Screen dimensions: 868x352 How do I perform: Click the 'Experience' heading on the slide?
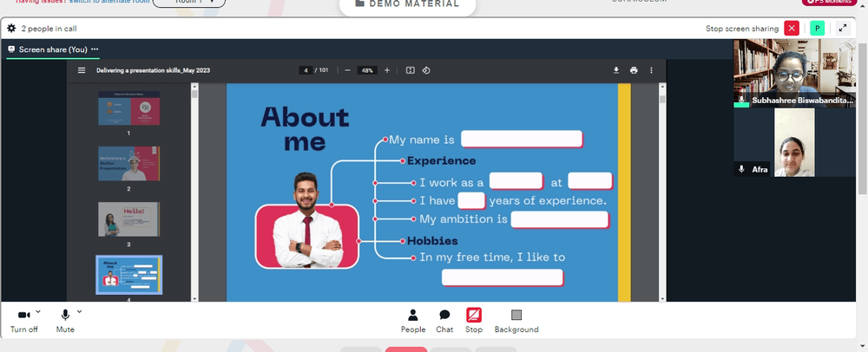[441, 160]
